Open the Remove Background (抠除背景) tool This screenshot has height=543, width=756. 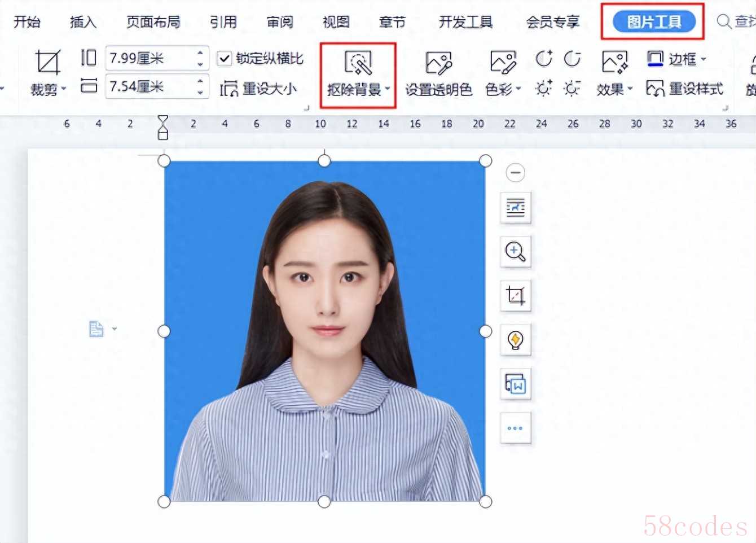(x=358, y=75)
